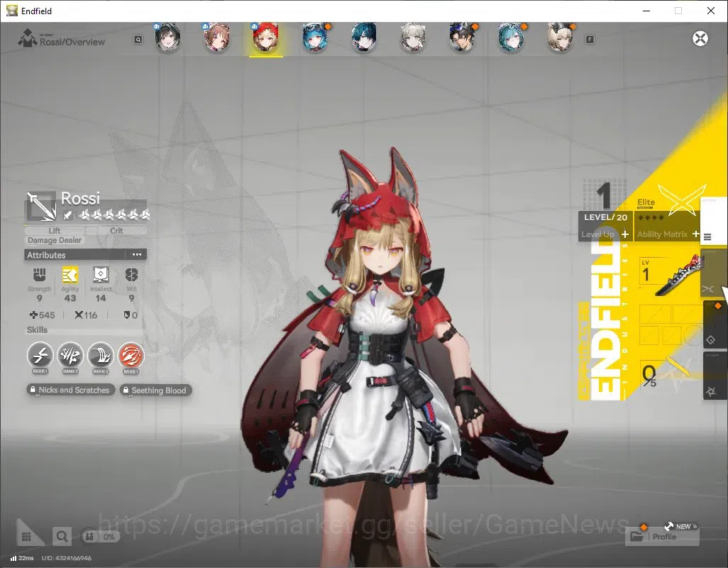Click the magnifier inspect icon
The width and height of the screenshot is (728, 568).
pos(62,537)
